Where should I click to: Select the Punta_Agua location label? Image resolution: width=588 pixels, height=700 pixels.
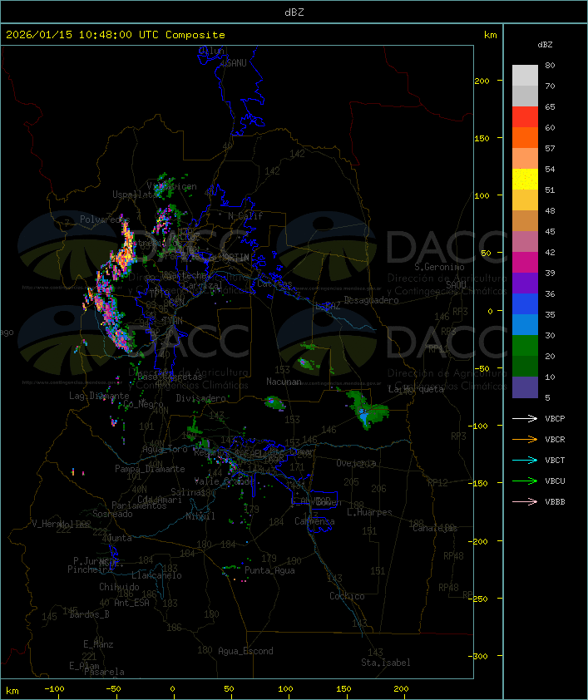pyautogui.click(x=271, y=570)
